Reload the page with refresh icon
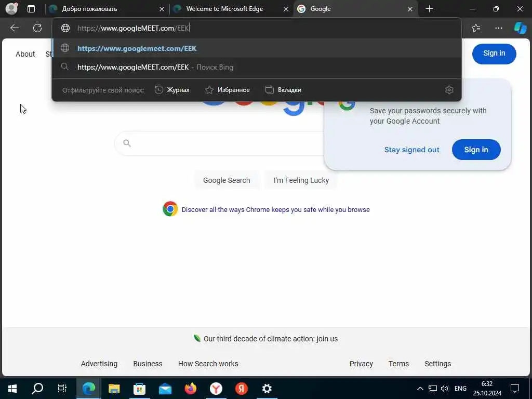The image size is (532, 399). coord(37,28)
